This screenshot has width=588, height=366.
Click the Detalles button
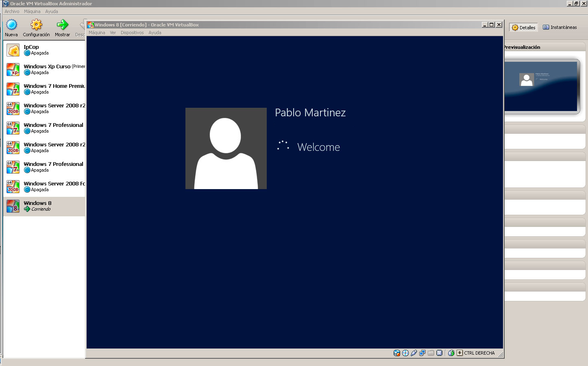click(x=524, y=27)
